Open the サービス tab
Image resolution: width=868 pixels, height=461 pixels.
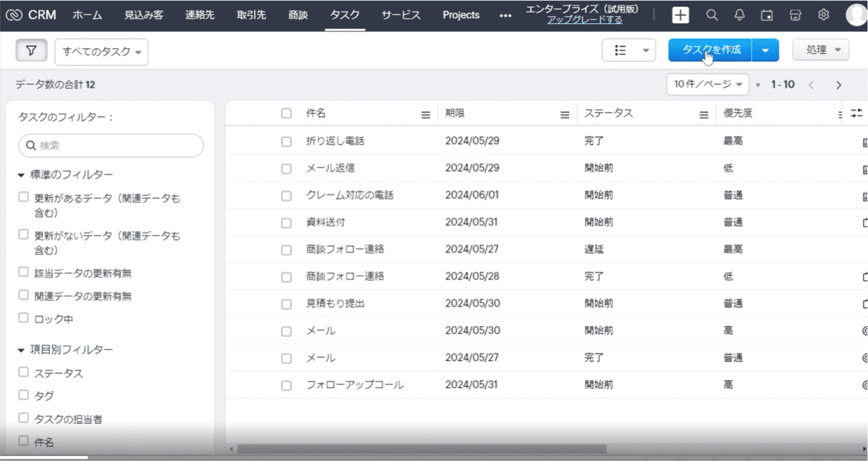(x=401, y=15)
